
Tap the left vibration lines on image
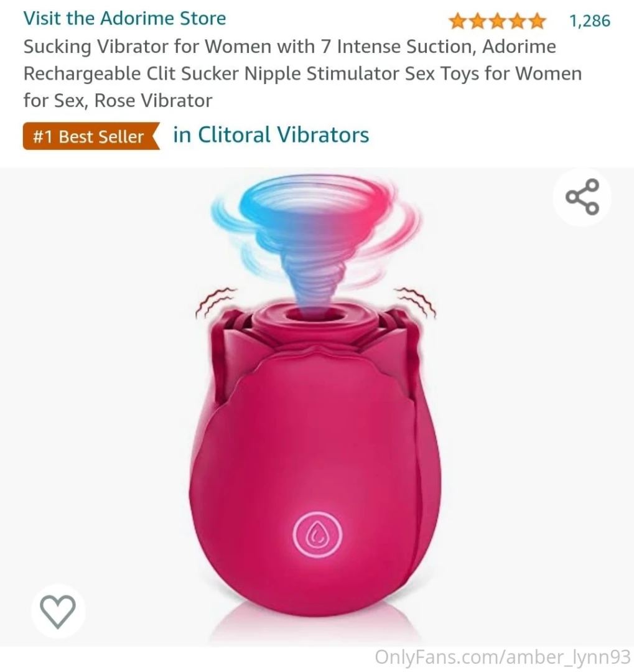[215, 302]
